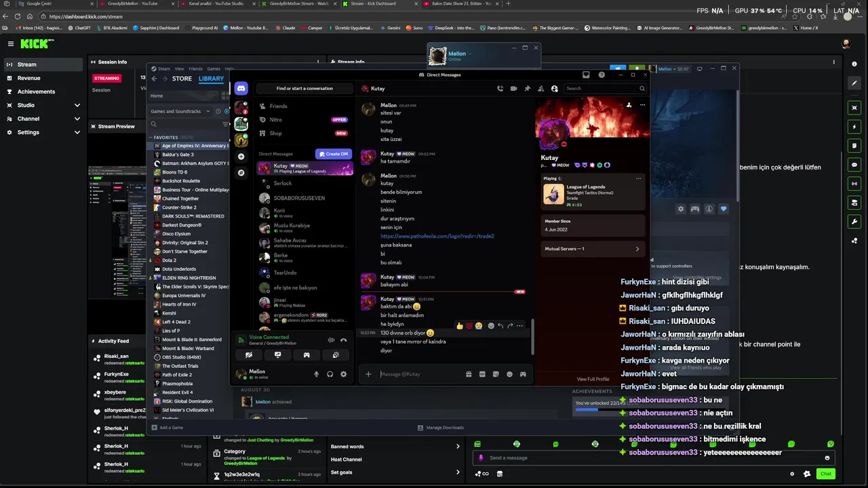The height and width of the screenshot is (488, 868).
Task: Open emoji picker in Discord message box
Action: [x=509, y=374]
